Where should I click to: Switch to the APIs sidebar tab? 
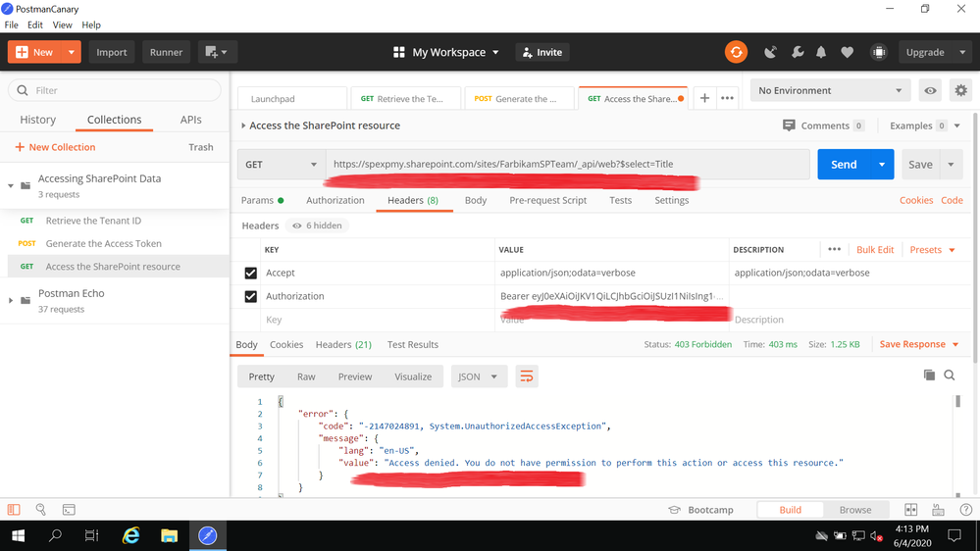click(190, 120)
